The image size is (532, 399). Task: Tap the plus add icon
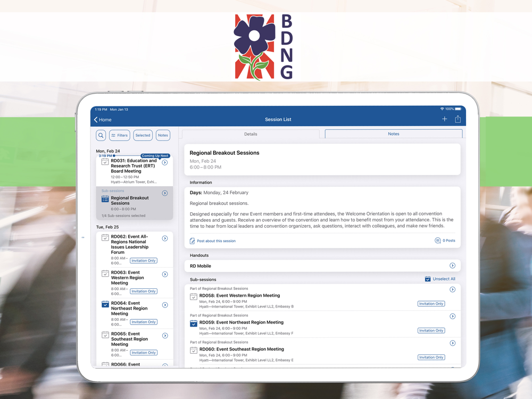coord(444,119)
